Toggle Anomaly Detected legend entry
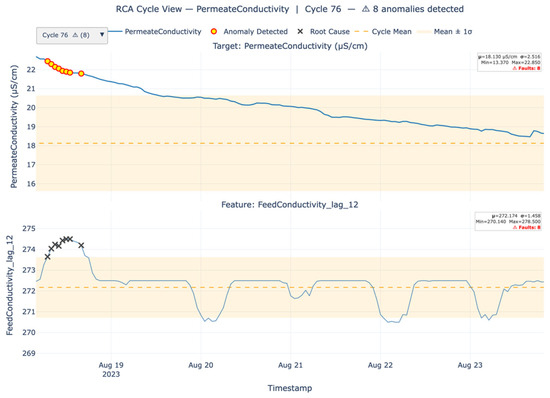This screenshot has width=550, height=398. tap(249, 32)
